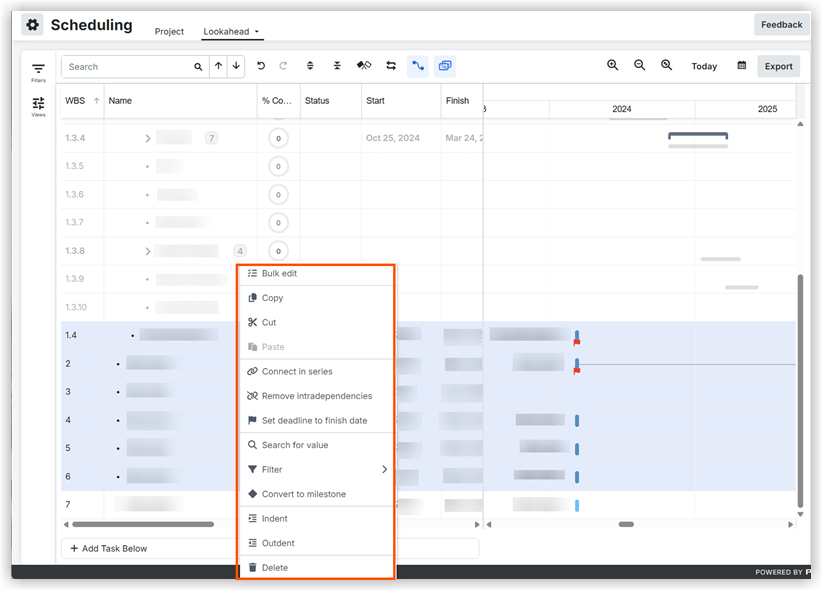Screen dimensions: 823x592
Task: Toggle dependency lines display
Action: (418, 66)
